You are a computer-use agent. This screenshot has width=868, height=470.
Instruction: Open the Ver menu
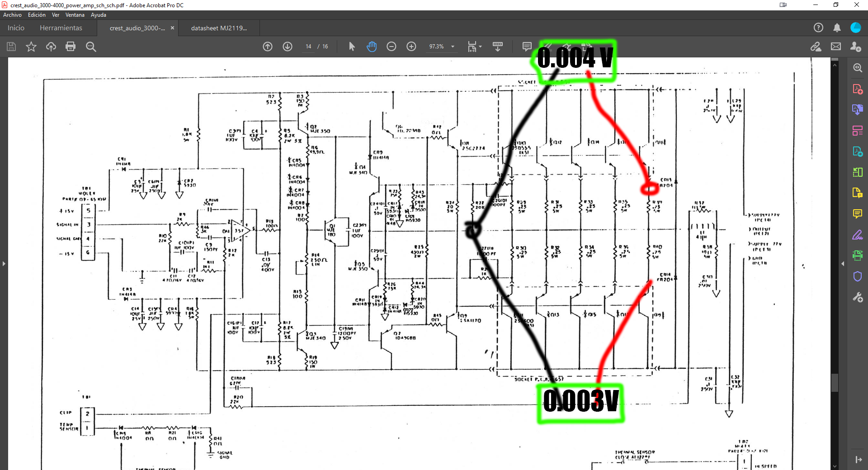tap(56, 15)
